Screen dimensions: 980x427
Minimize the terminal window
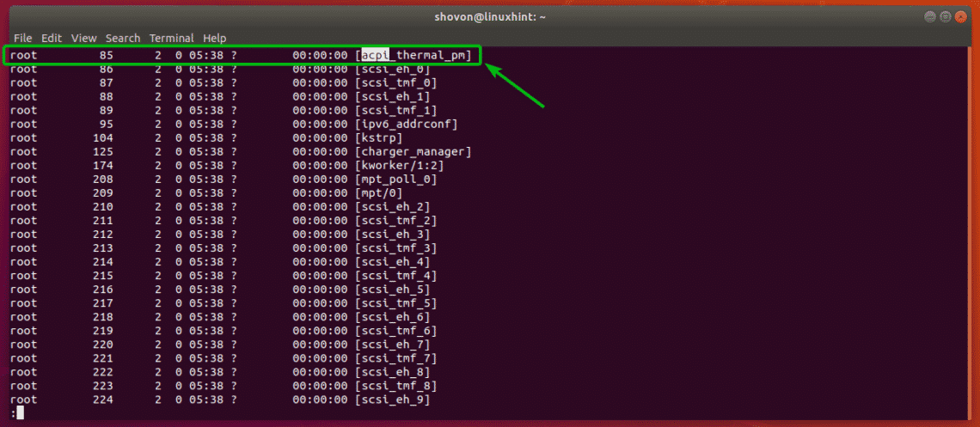tap(931, 17)
